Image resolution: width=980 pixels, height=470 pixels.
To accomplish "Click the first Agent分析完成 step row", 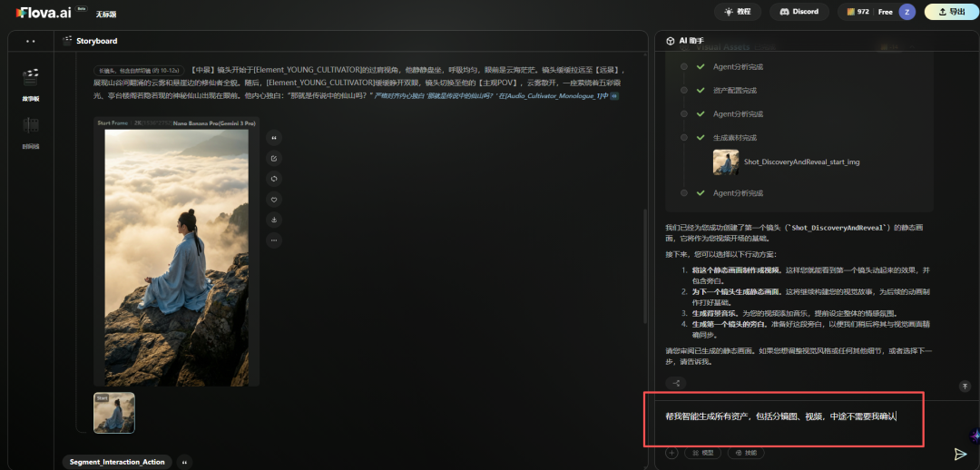I will 738,66.
